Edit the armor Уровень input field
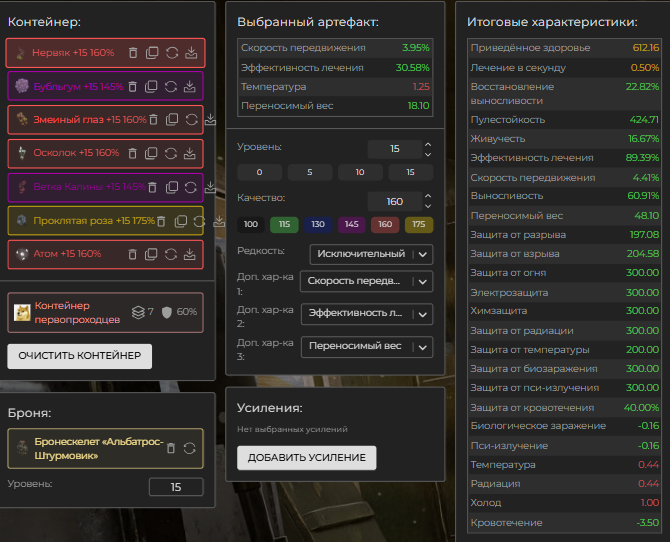The width and height of the screenshot is (670, 542). click(176, 487)
